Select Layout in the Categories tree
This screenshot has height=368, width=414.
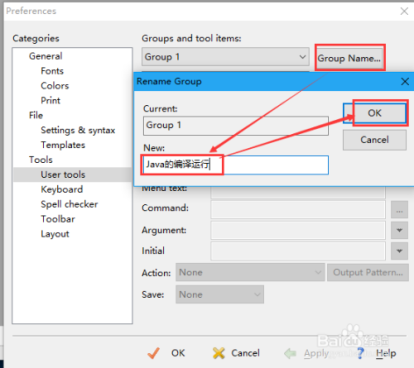tap(55, 234)
